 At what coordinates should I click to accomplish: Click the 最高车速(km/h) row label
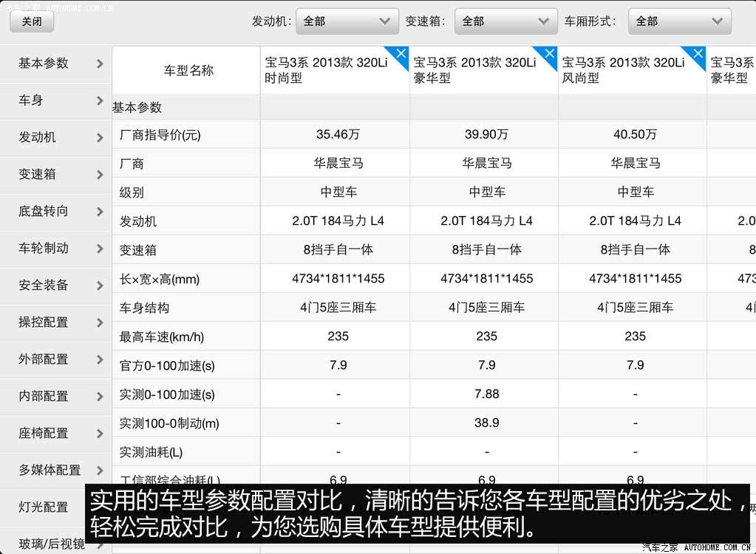pyautogui.click(x=162, y=337)
